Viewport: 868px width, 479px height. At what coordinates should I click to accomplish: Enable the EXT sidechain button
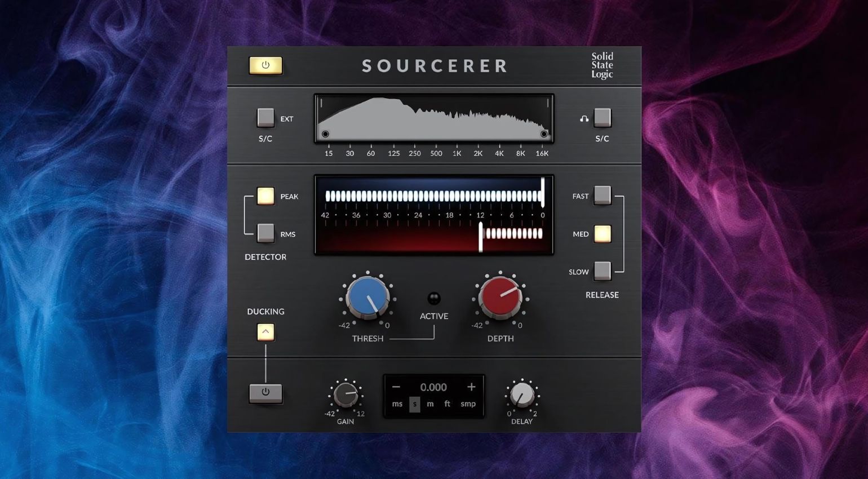click(x=265, y=118)
